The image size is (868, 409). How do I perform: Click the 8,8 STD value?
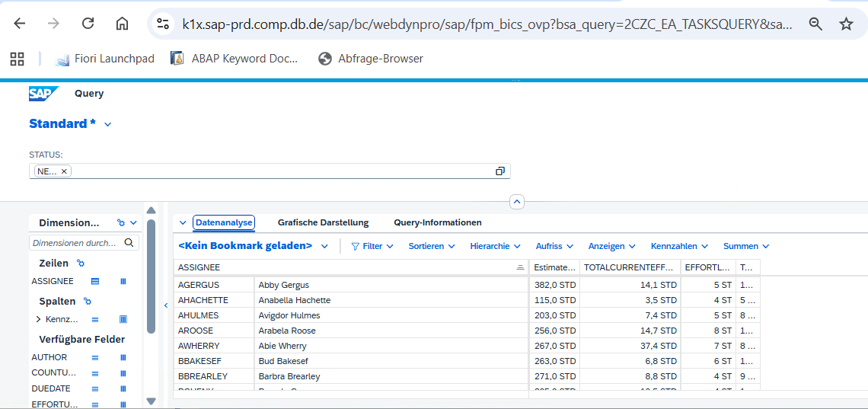[630, 376]
